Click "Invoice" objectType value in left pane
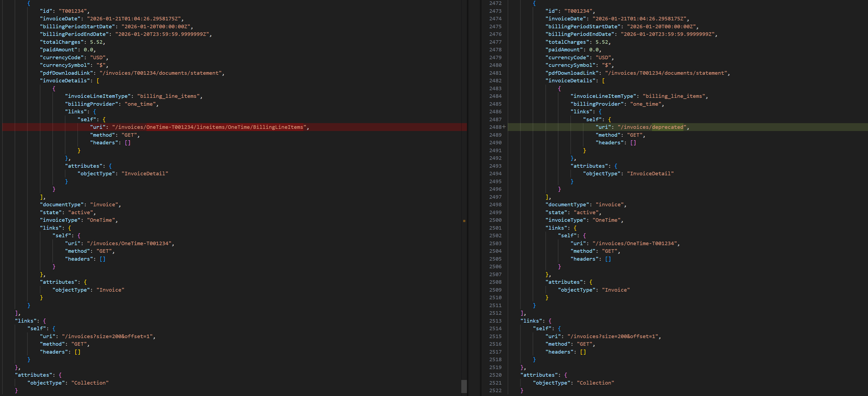Screen dimensions: 868x396 pos(110,290)
